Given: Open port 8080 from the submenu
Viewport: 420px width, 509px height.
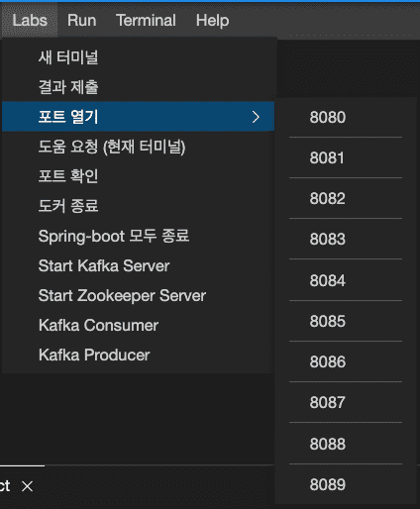Looking at the screenshot, I should point(346,117).
